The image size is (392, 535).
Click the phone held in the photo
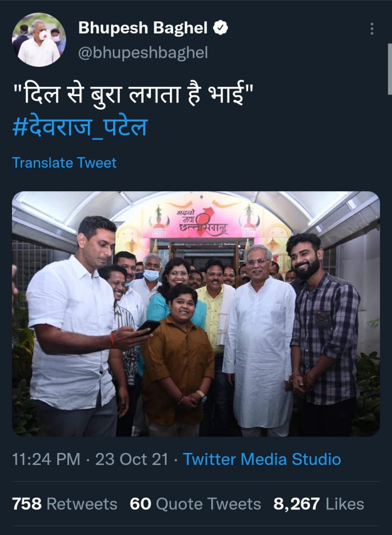pyautogui.click(x=148, y=327)
